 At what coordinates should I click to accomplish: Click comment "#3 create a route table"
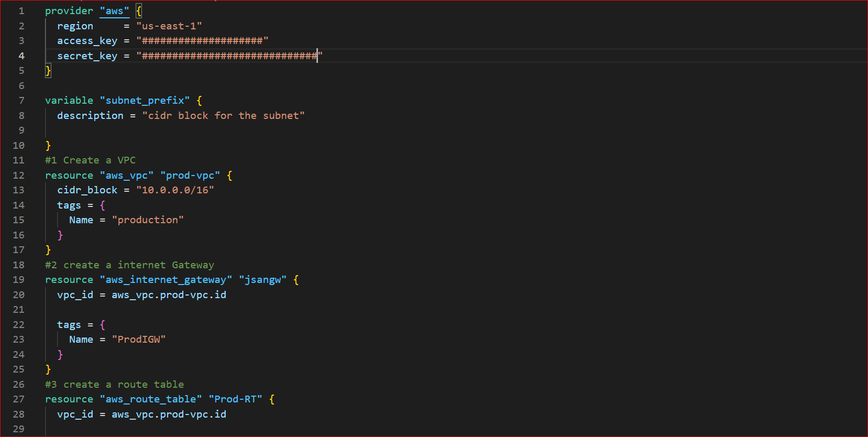point(115,384)
